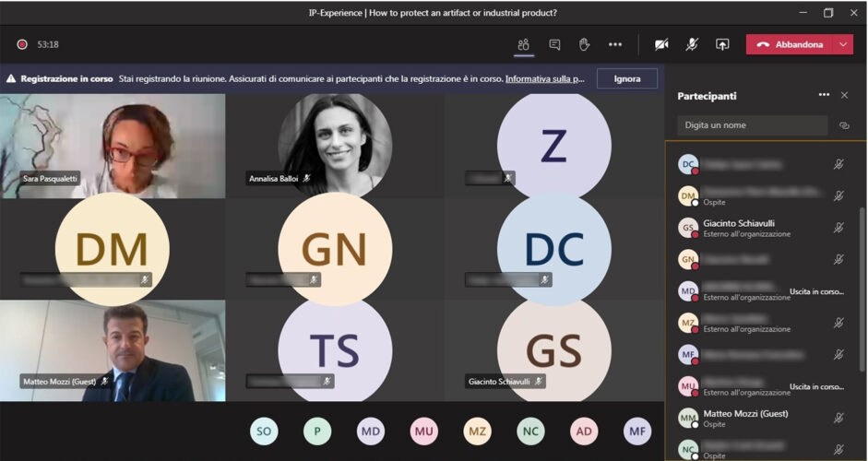Click the SO avatar in bottom strip
This screenshot has height=461, width=868.
pos(264,431)
